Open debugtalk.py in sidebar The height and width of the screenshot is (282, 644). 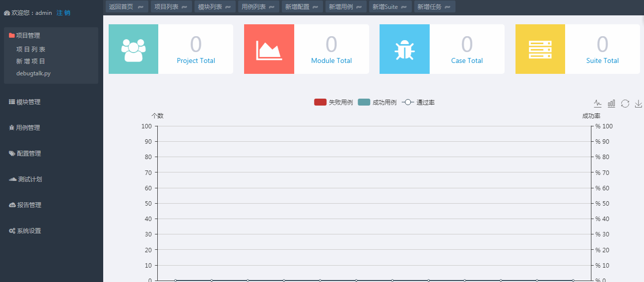(33, 73)
